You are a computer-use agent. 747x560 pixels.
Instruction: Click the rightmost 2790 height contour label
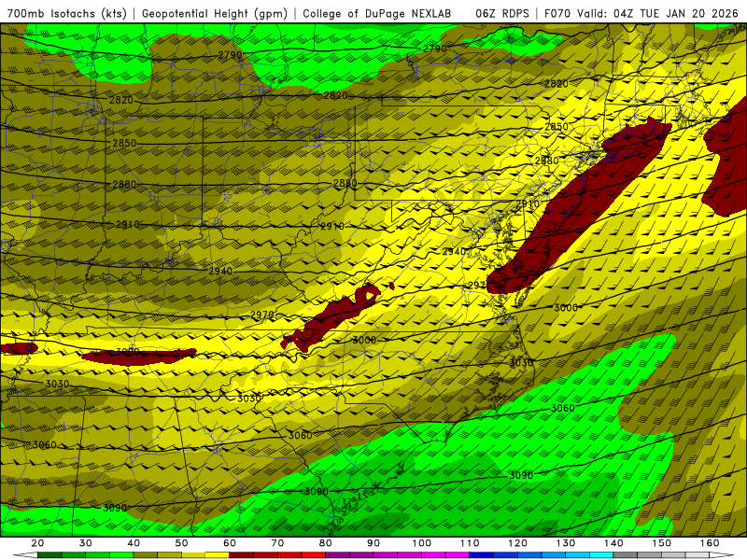[435, 49]
